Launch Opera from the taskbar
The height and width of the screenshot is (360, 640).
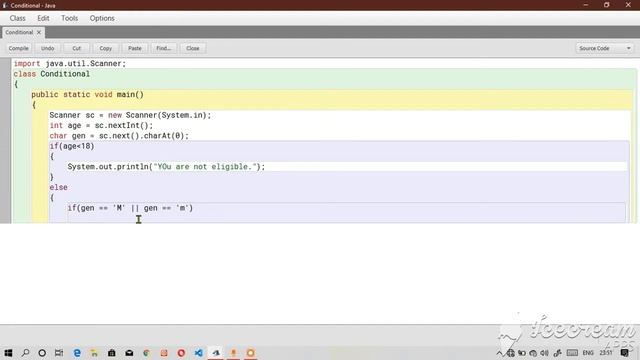coord(181,353)
